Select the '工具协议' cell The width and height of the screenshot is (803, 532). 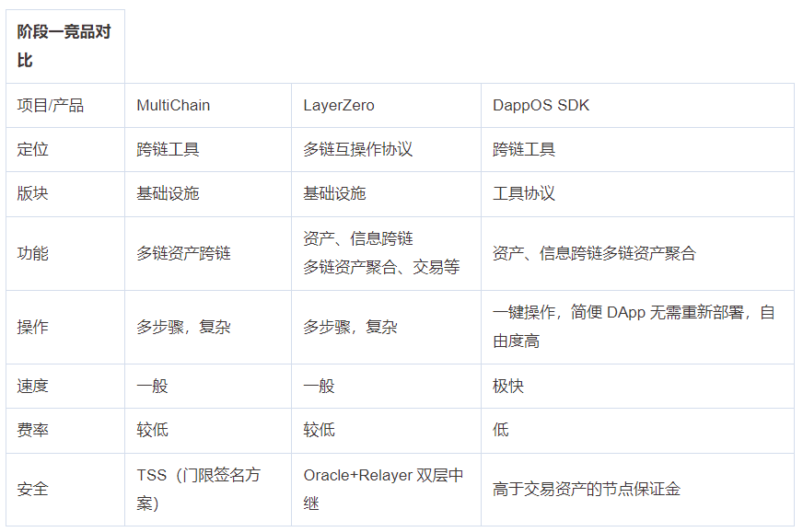point(637,194)
